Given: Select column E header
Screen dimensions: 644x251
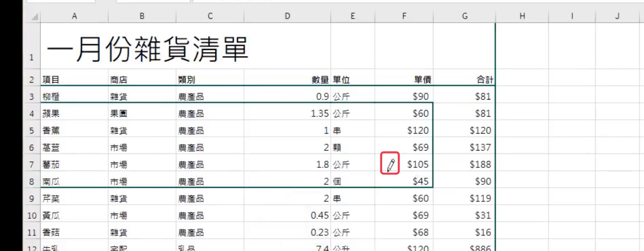Looking at the screenshot, I should [x=353, y=16].
